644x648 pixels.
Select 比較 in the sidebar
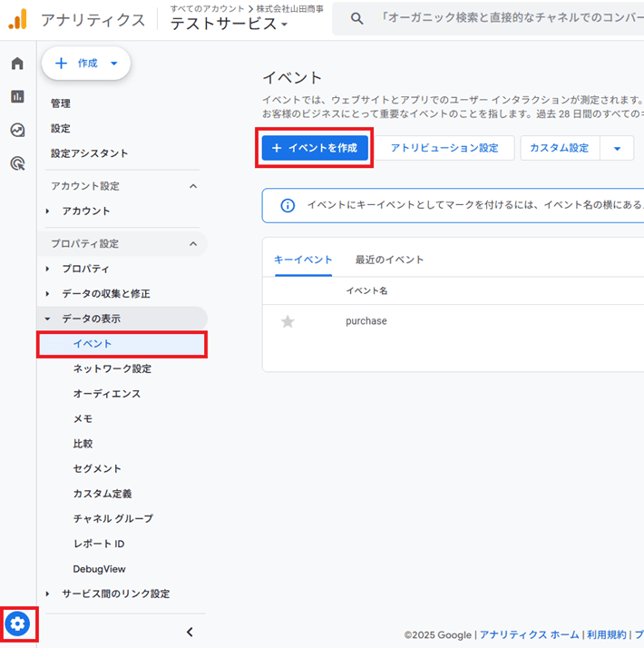click(83, 444)
